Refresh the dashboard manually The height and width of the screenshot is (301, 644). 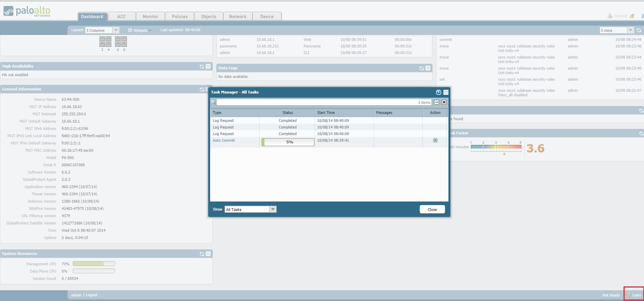click(639, 30)
